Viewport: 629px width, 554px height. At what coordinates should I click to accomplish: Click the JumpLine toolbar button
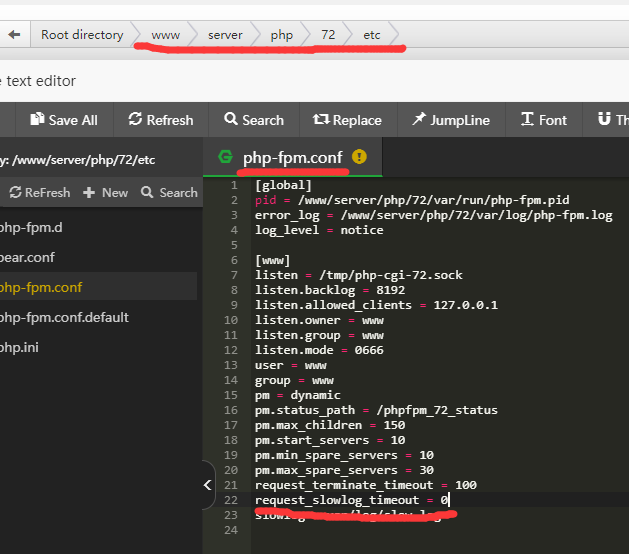click(x=450, y=120)
